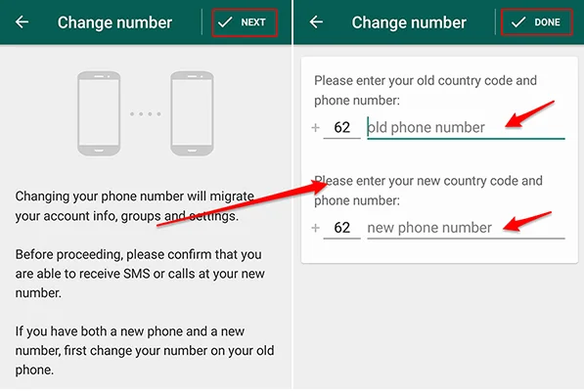Screen dimensions: 584x392
Task: Click the checkmark icon beside NEXT
Action: 225,22
